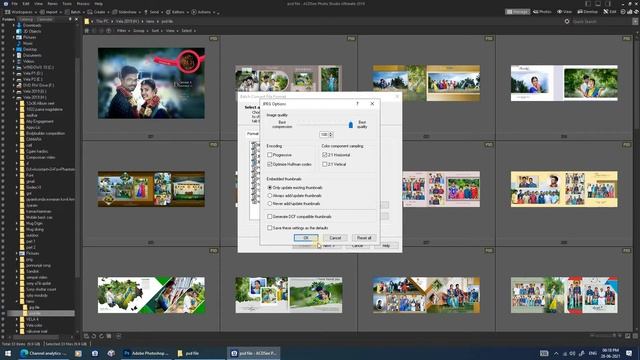
Task: Open the Create dropdown
Action: [99, 12]
